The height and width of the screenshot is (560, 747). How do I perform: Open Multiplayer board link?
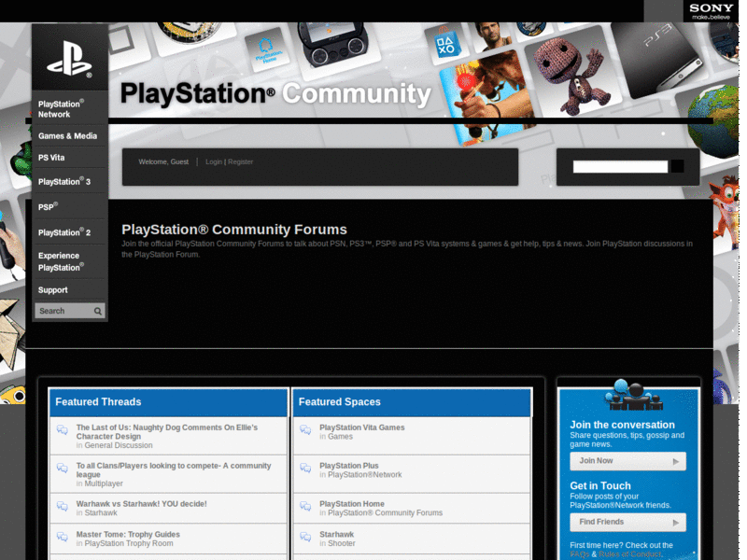point(104,483)
